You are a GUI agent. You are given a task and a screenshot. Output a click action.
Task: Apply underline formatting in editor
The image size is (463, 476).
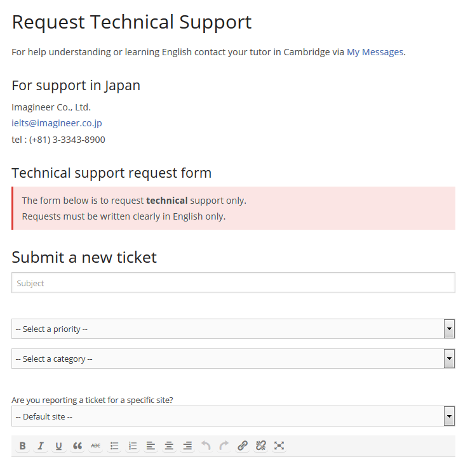coord(59,446)
